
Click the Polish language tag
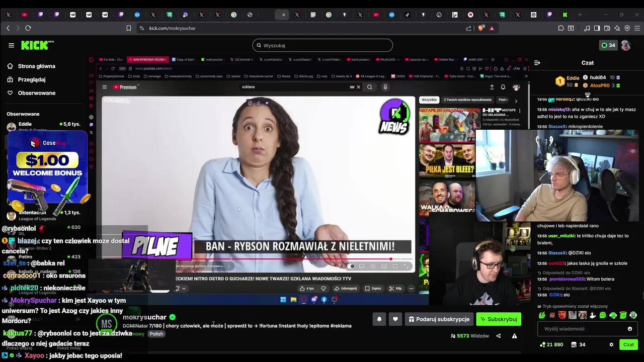(156, 334)
